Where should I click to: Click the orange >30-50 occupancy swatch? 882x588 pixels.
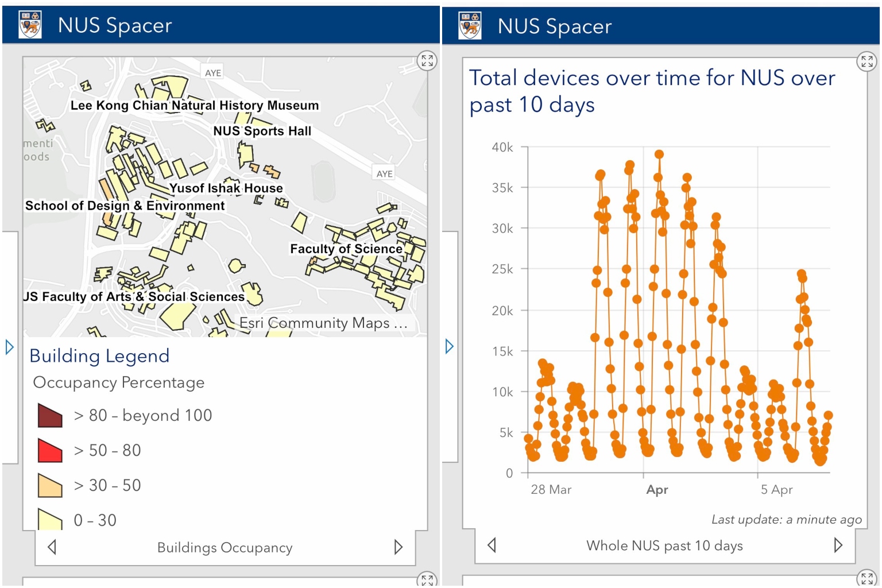coord(50,485)
